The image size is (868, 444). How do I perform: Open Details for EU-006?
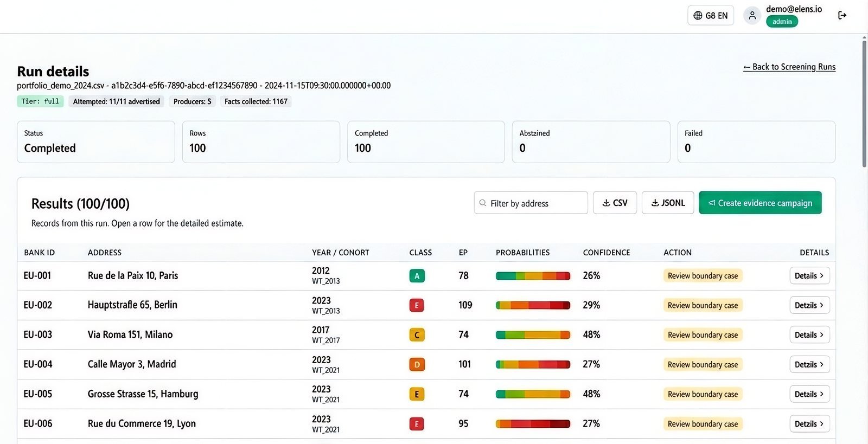pos(809,424)
